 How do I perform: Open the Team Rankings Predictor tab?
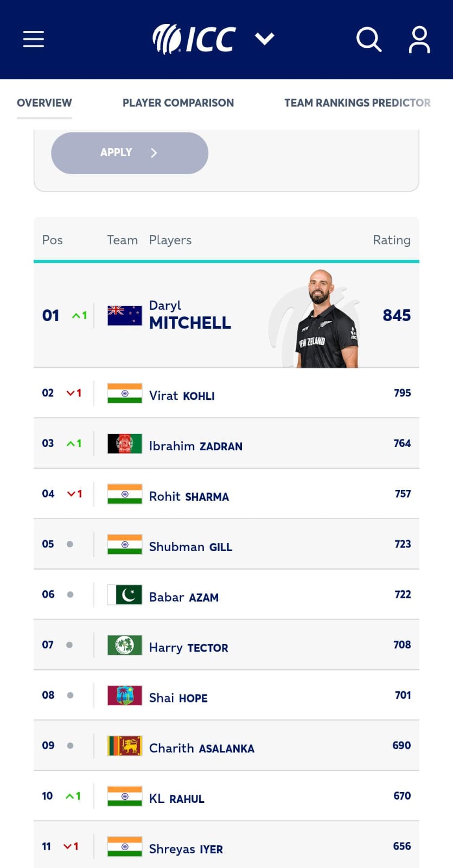pyautogui.click(x=356, y=103)
